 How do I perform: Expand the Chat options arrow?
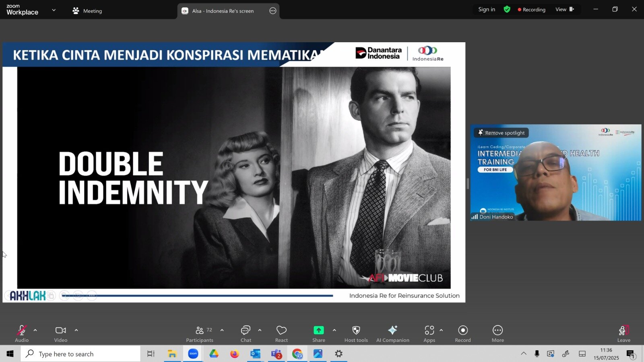point(260,330)
